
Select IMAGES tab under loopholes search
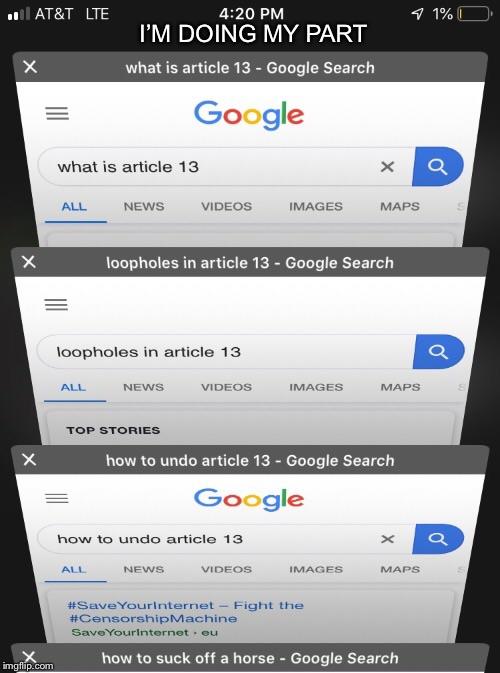point(316,387)
